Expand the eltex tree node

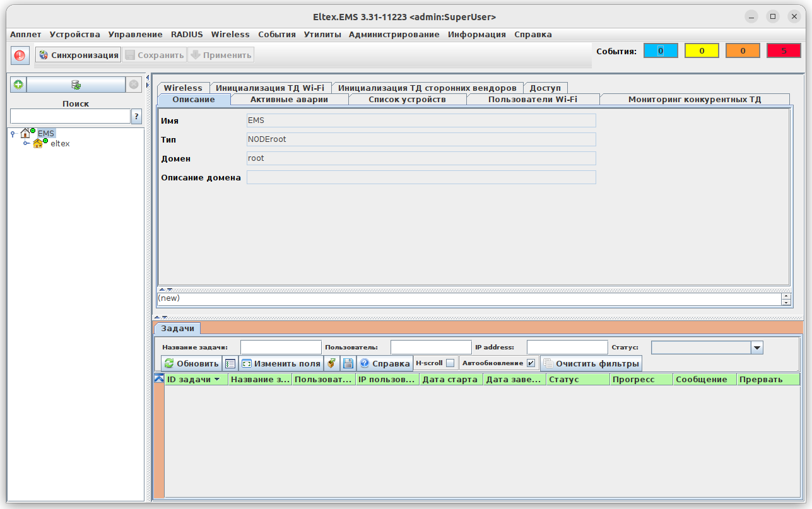coord(26,143)
